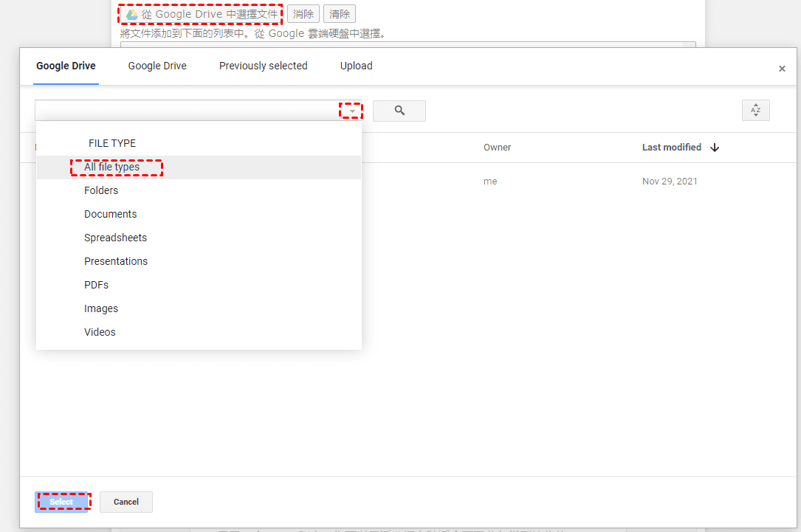Screen dimensions: 801x532
Task: Filter by Folders
Action: pos(199,190)
